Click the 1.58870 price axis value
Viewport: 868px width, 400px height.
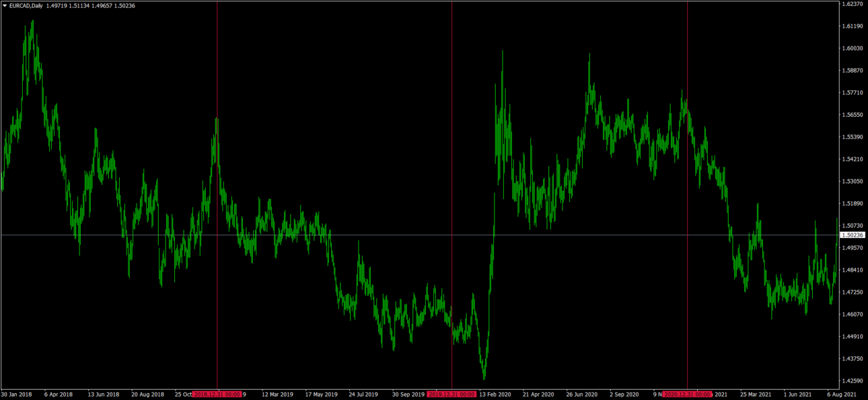point(852,71)
